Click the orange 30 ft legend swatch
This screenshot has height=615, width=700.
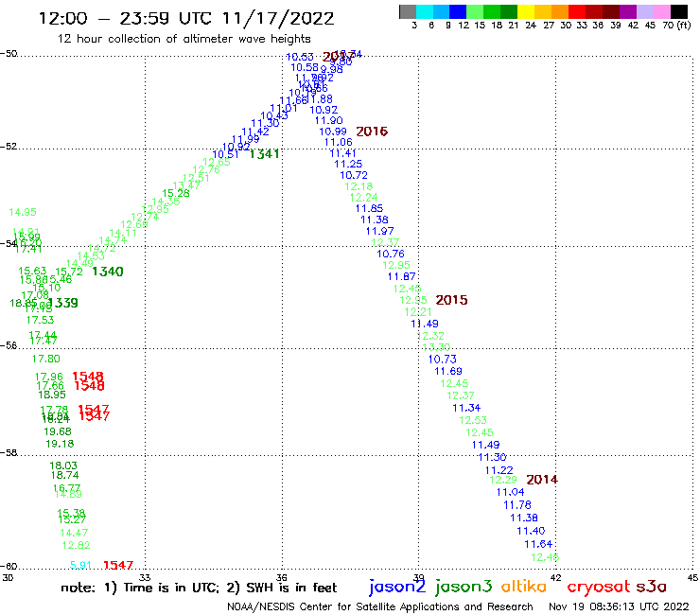pyautogui.click(x=560, y=12)
